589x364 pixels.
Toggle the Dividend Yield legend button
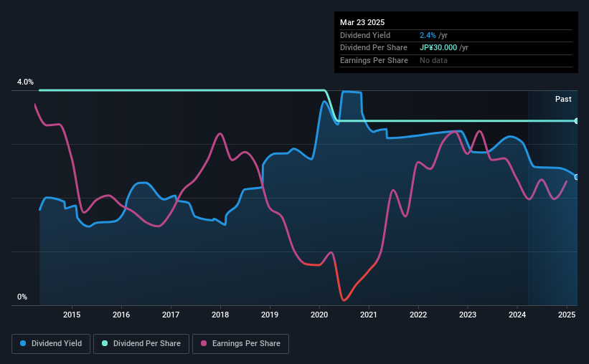(x=51, y=344)
